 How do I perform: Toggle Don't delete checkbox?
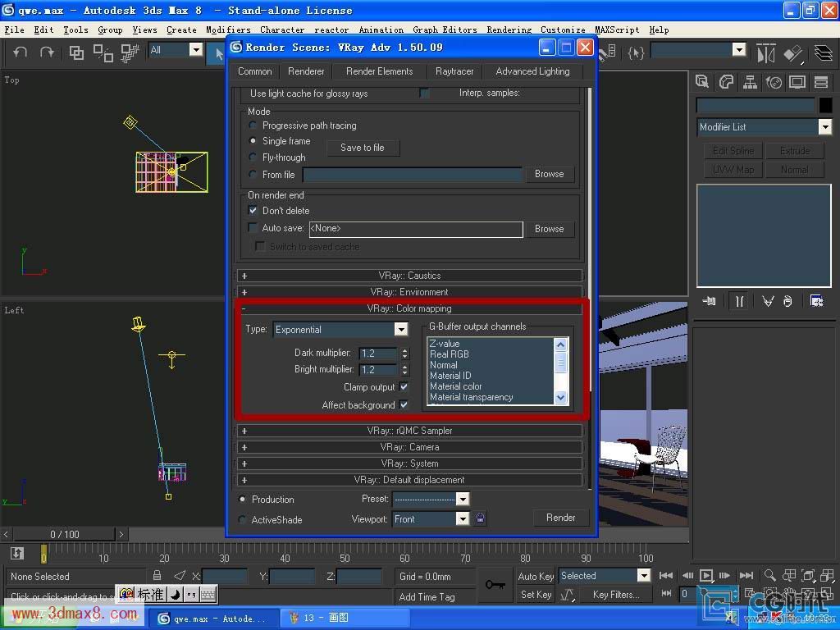pyautogui.click(x=253, y=211)
